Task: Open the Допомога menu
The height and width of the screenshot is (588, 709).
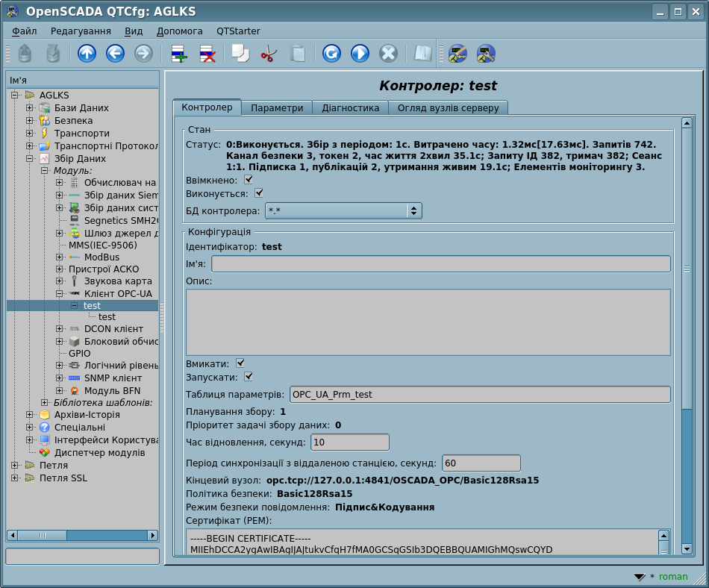Action: click(180, 31)
